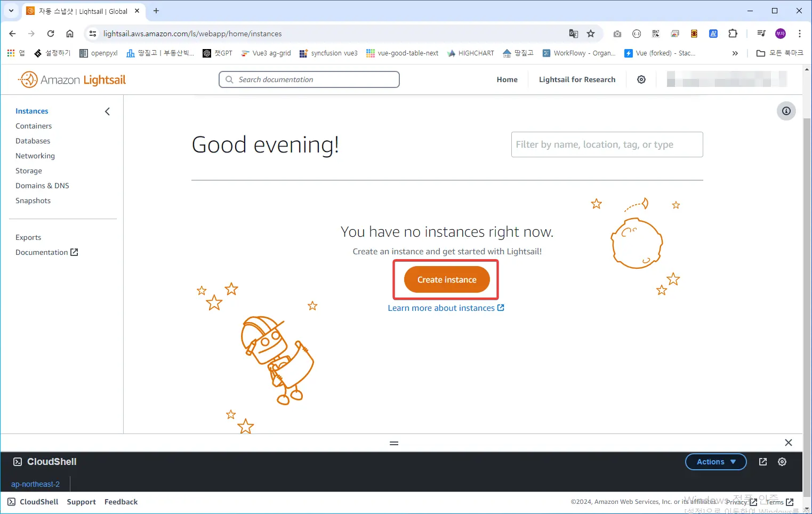Click the Google Translate icon in address bar
The width and height of the screenshot is (812, 514).
pyautogui.click(x=573, y=33)
